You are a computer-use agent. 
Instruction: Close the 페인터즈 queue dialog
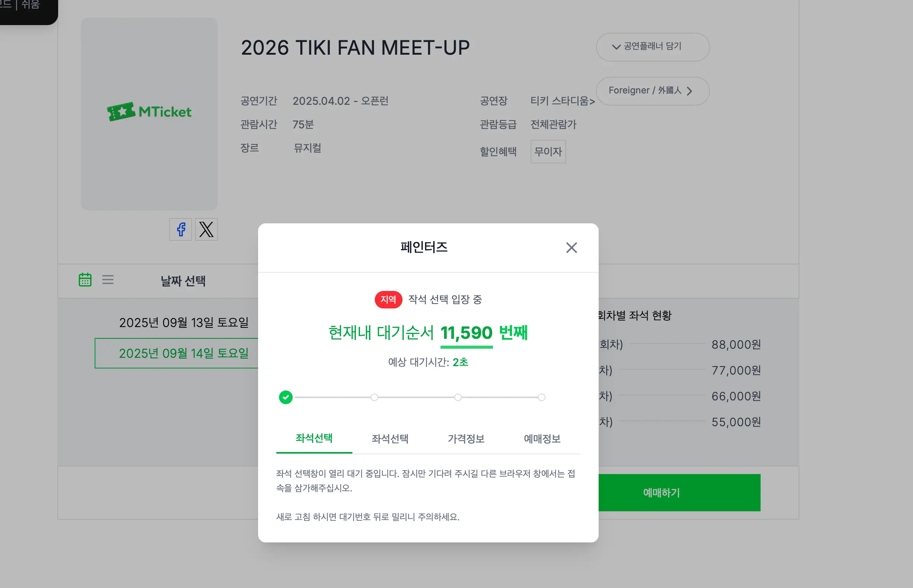pyautogui.click(x=571, y=248)
